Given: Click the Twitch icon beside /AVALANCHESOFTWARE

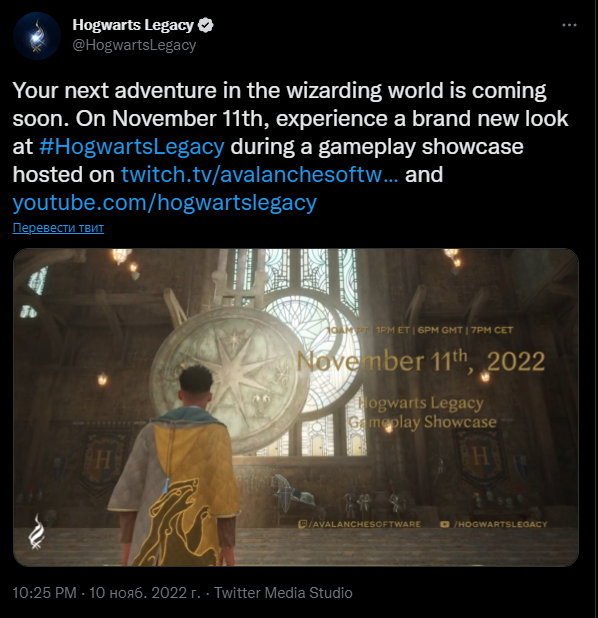Looking at the screenshot, I should pyautogui.click(x=302, y=524).
